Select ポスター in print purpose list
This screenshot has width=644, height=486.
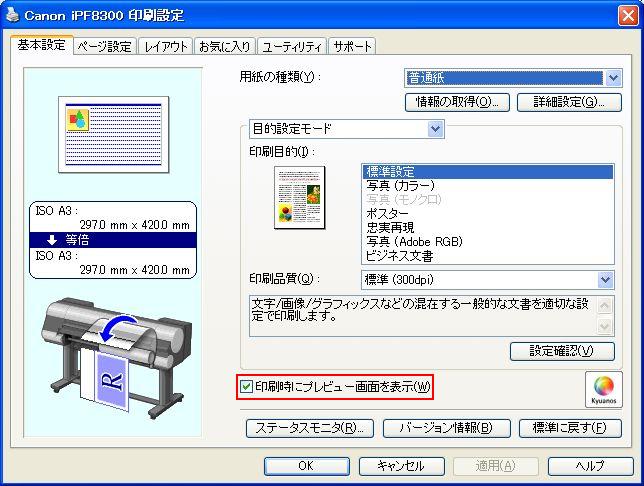[x=488, y=214]
